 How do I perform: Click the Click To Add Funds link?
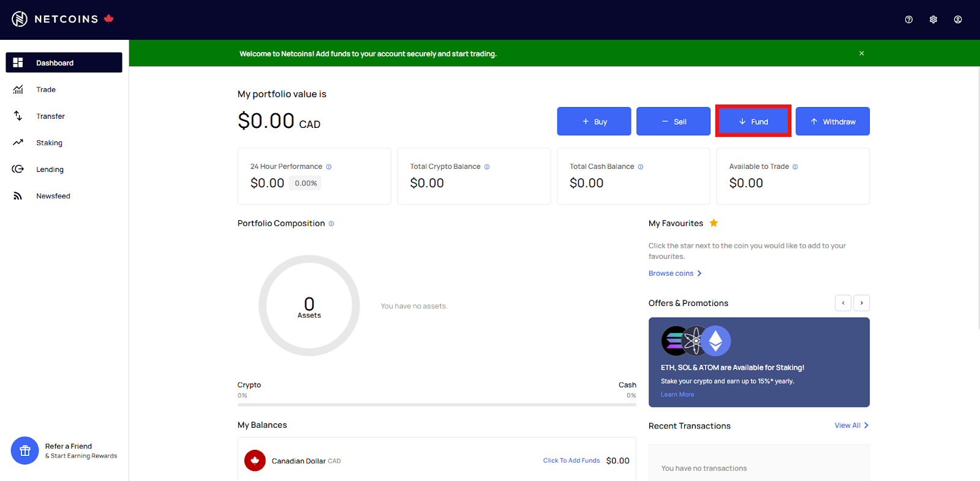[x=571, y=461]
